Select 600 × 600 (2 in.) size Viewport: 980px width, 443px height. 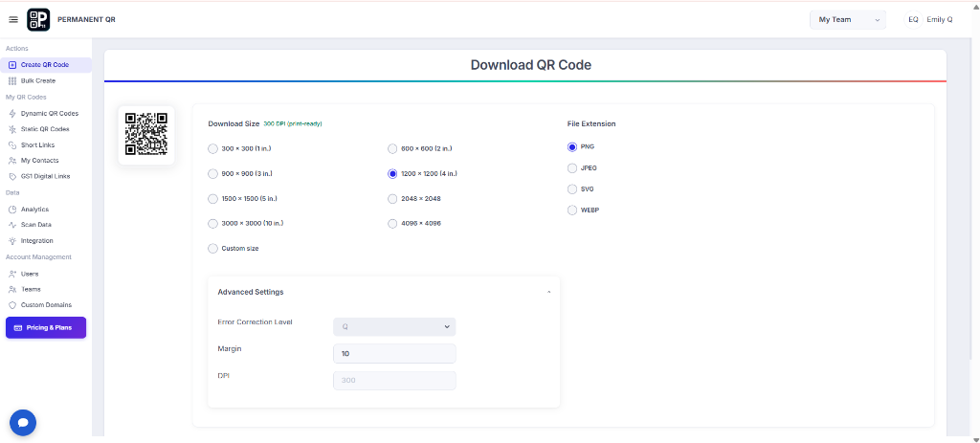(392, 148)
